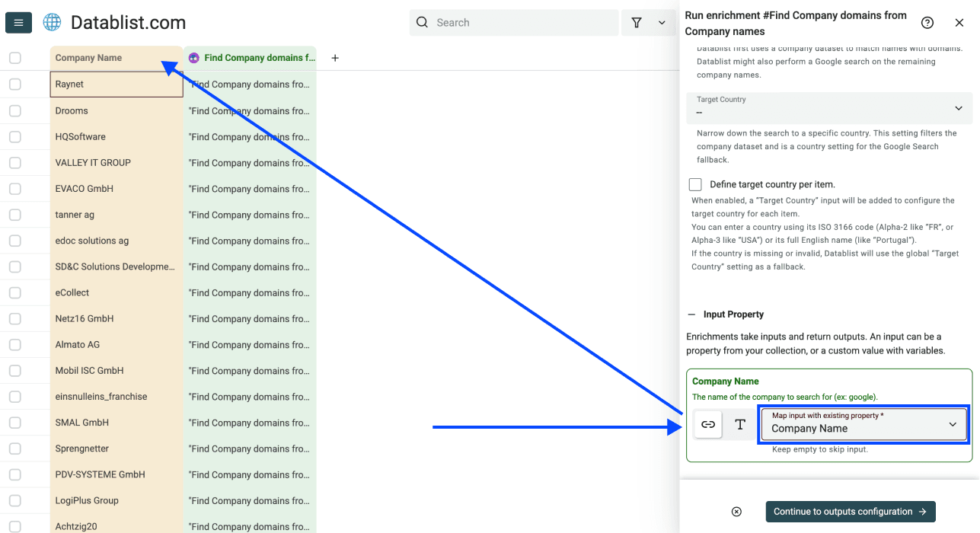Select the T icon to enter a custom value
The height and width of the screenshot is (533, 980).
(x=739, y=425)
